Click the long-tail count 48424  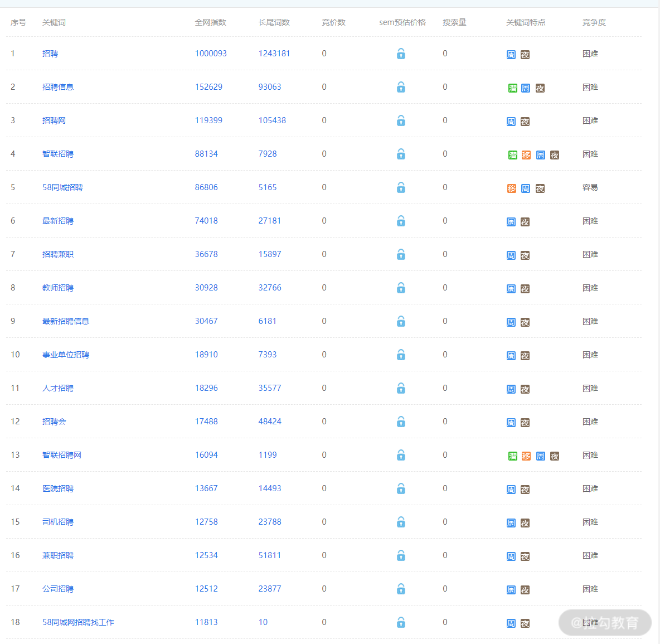270,422
